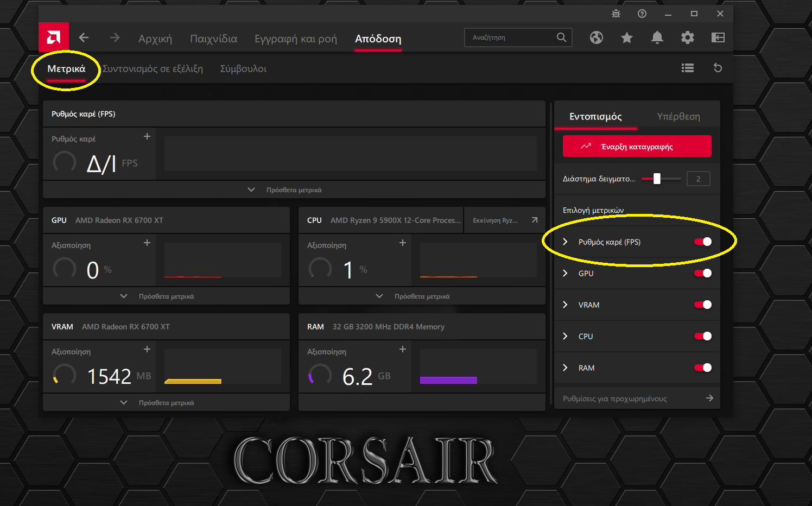Click the sampling interval value box
This screenshot has height=506, width=812.
point(699,179)
